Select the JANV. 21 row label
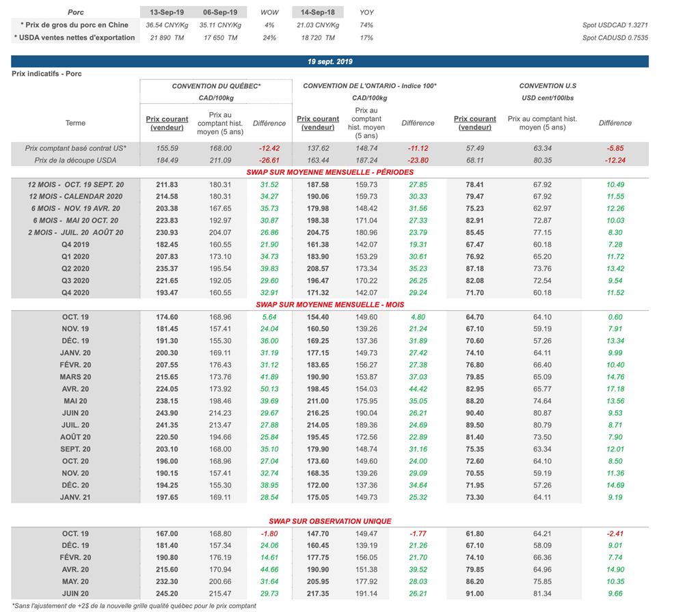Viewport: 700px width, 612px height. [x=75, y=497]
